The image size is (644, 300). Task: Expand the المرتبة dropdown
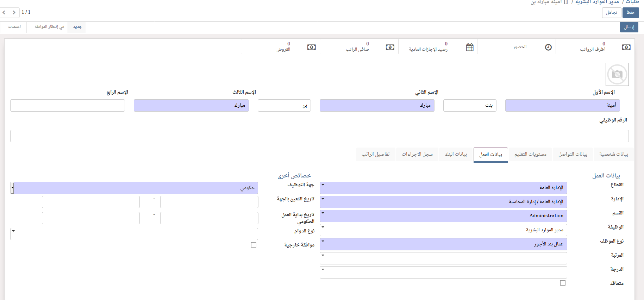[443, 258]
